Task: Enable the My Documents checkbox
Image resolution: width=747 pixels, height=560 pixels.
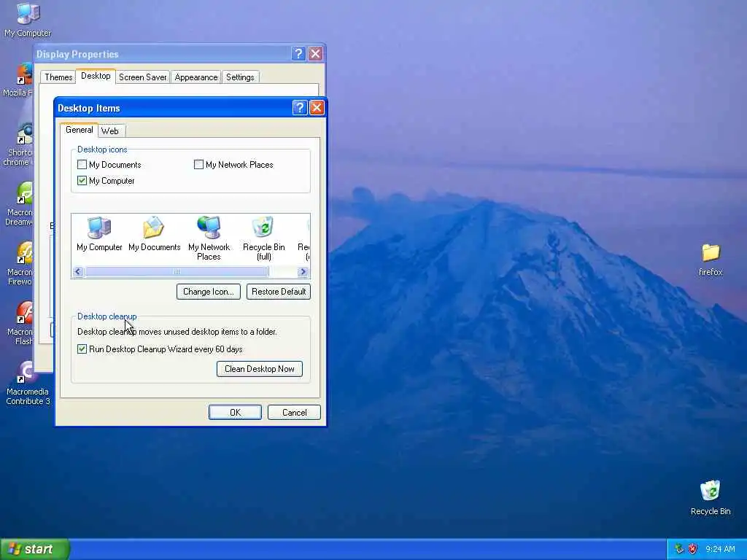Action: tap(82, 165)
